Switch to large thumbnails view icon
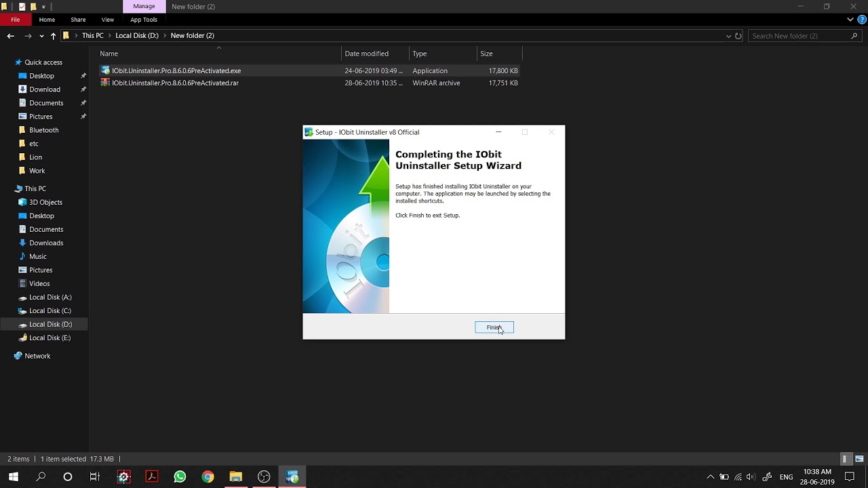 859,459
